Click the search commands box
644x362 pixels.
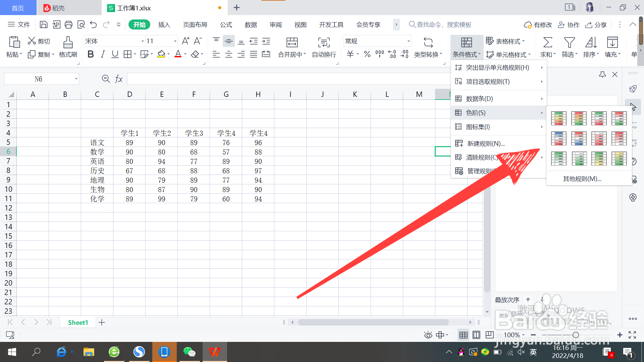tap(440, 25)
